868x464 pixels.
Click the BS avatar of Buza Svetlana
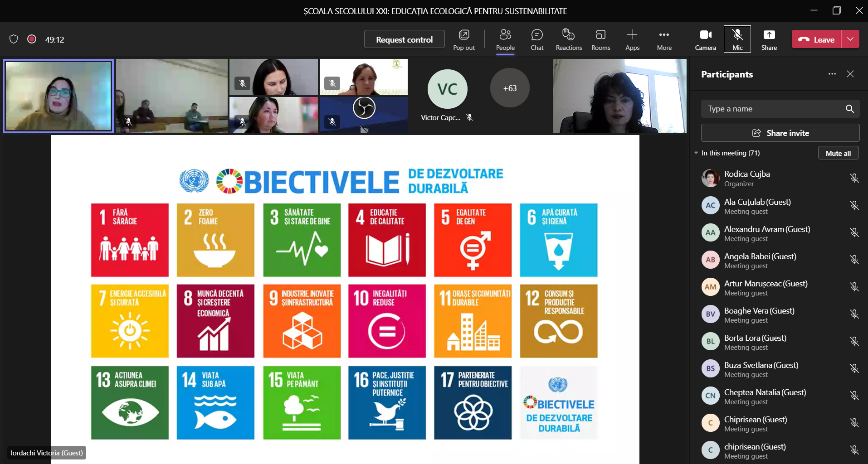(x=710, y=368)
